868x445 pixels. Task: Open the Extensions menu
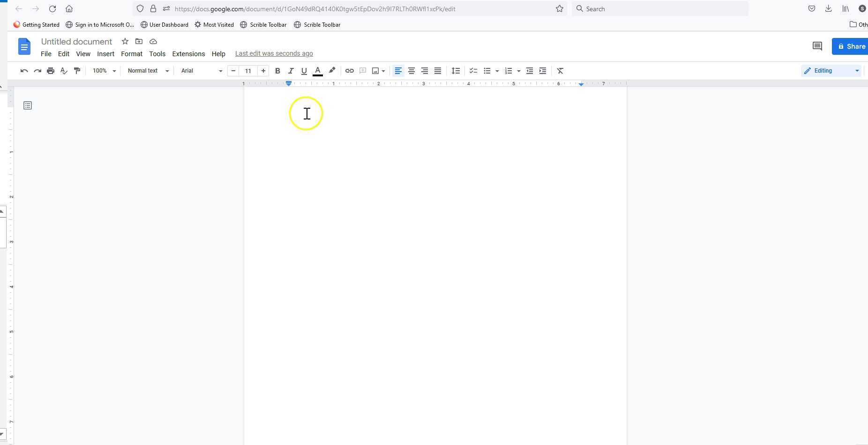(x=188, y=54)
